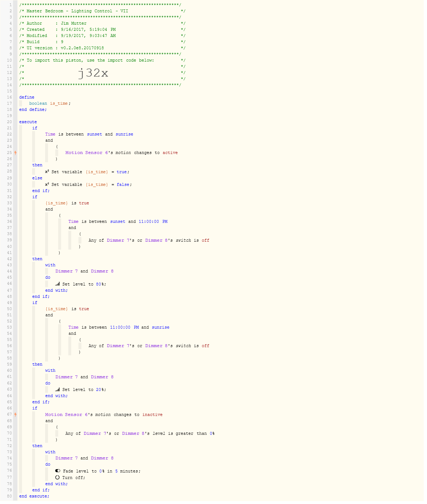Click the 'else' keyword on line 29
427x504 pixels.
pos(37,178)
